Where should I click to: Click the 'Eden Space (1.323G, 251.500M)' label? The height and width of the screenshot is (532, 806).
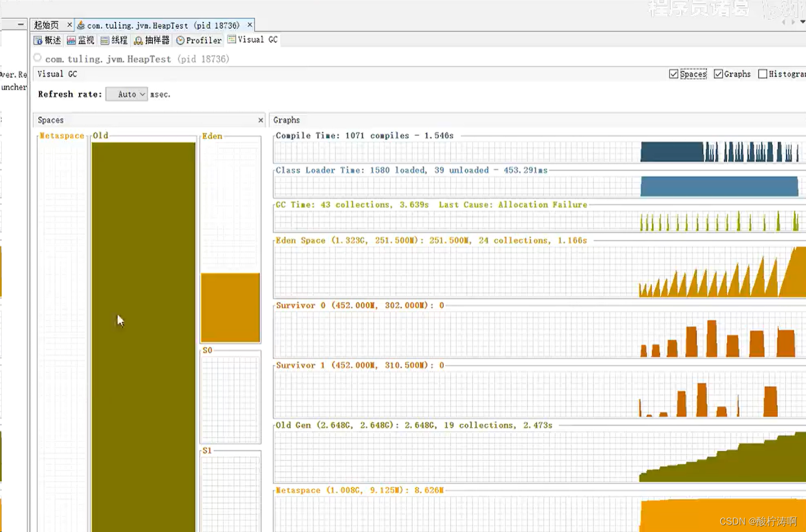point(431,240)
